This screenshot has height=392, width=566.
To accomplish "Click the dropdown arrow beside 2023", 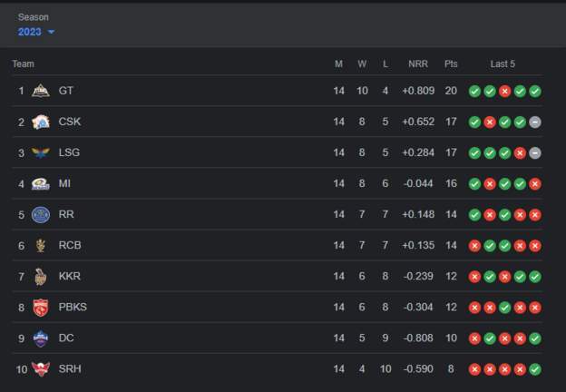I will click(51, 32).
